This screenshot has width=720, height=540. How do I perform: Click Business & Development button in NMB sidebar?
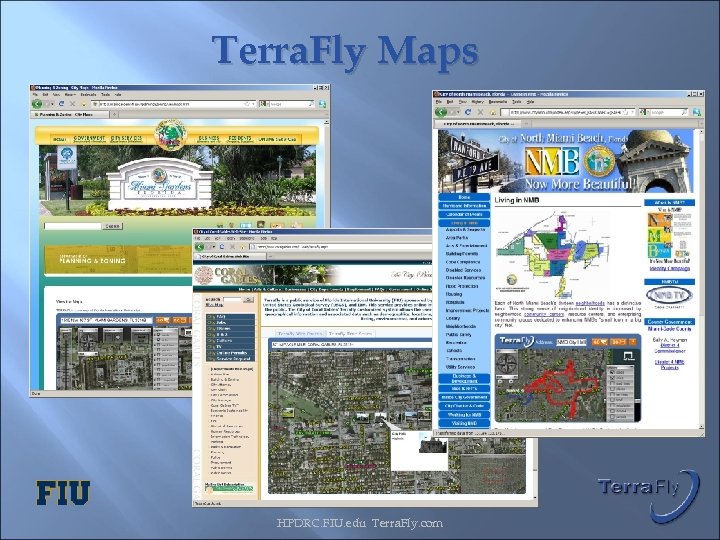coord(464,379)
